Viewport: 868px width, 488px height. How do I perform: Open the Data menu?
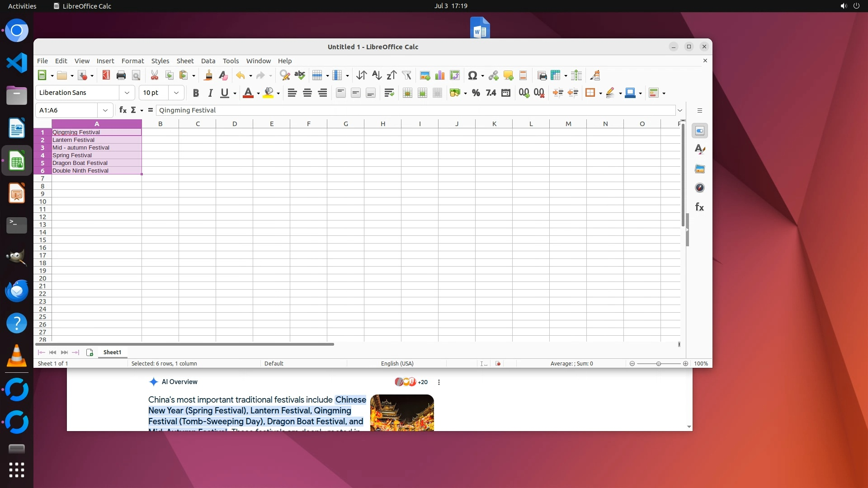(x=208, y=61)
